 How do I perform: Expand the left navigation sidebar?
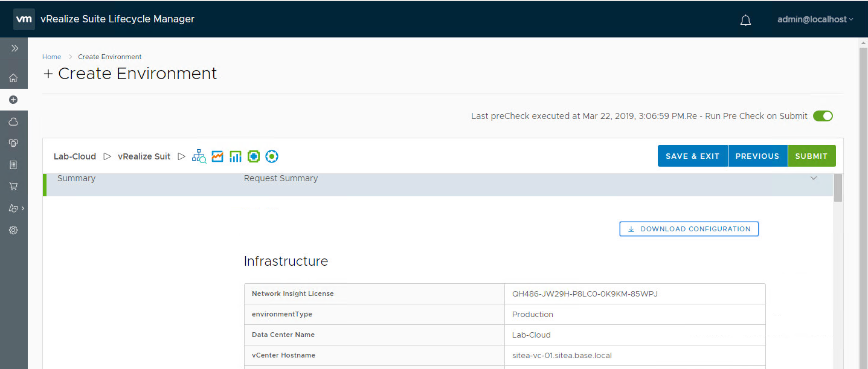tap(14, 48)
